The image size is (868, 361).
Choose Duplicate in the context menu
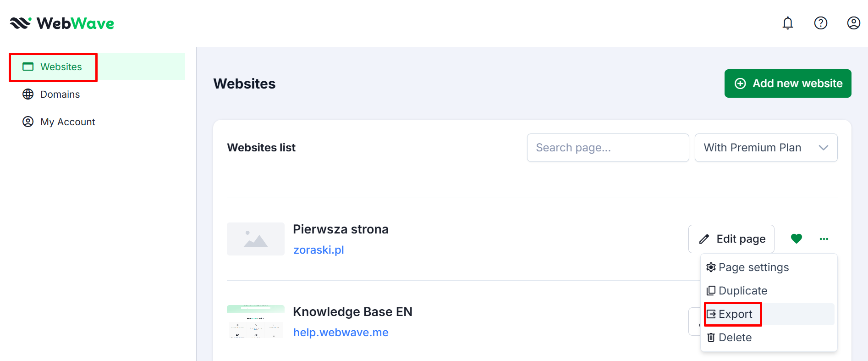pos(742,291)
